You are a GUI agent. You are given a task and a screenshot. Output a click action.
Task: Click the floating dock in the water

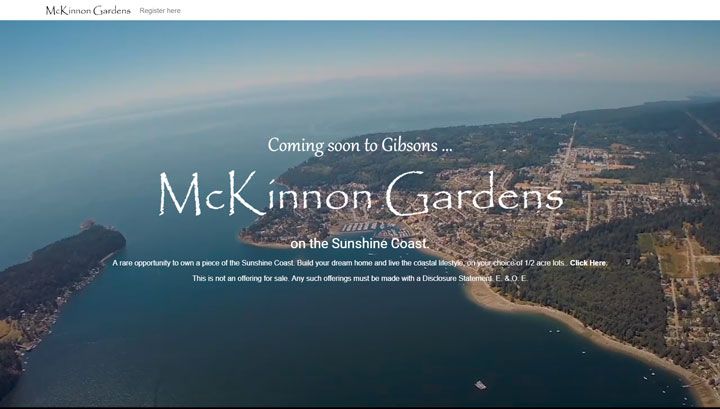tap(481, 385)
